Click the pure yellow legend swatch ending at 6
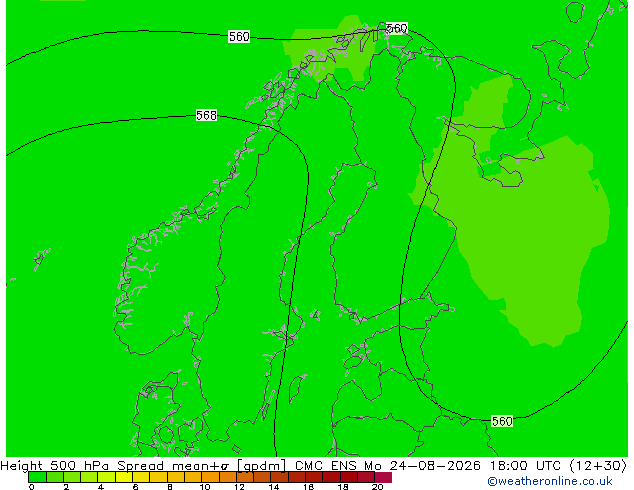634x490 pixels. point(124,477)
